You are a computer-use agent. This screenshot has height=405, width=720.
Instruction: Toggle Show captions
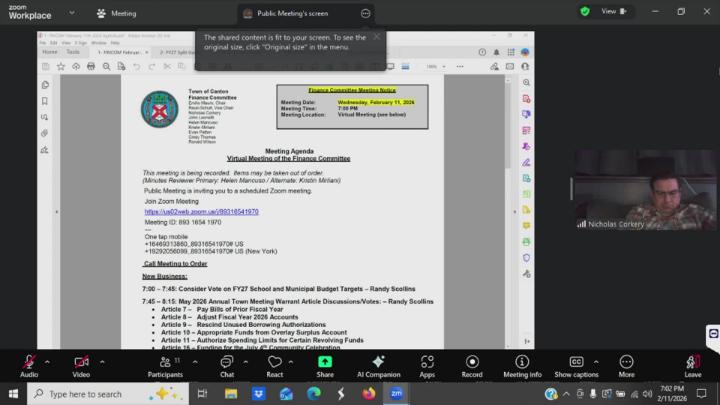(x=576, y=362)
